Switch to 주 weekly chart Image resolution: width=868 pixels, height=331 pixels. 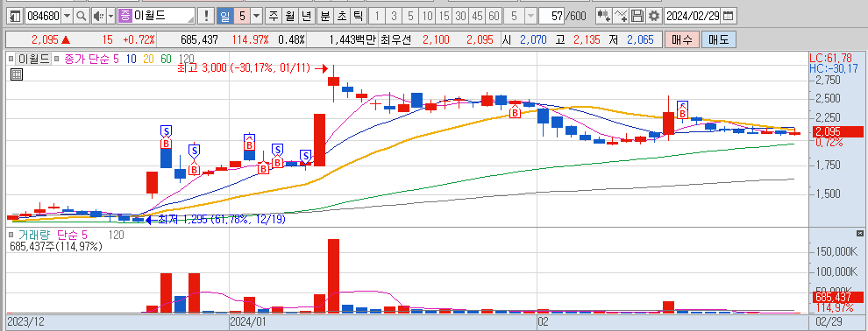[273, 16]
